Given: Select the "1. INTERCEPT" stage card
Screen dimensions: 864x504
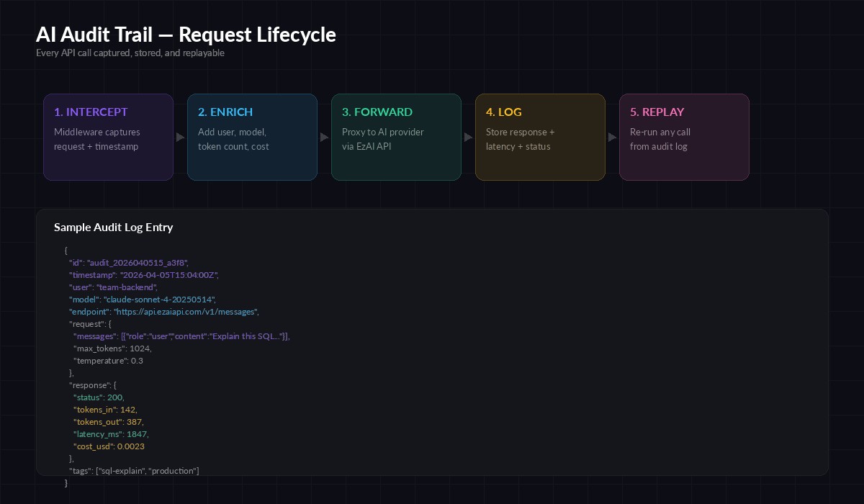Looking at the screenshot, I should click(x=108, y=137).
